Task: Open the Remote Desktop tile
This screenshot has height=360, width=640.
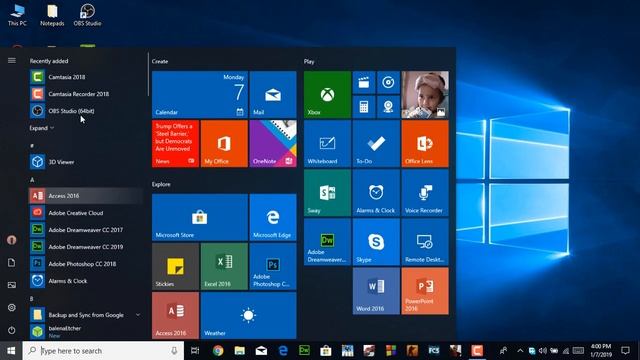Action: click(425, 242)
